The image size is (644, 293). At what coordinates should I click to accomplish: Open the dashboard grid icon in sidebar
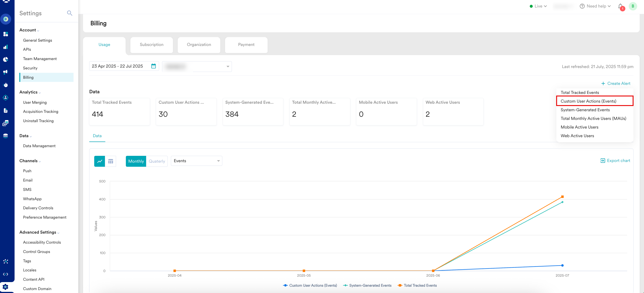coord(5,34)
